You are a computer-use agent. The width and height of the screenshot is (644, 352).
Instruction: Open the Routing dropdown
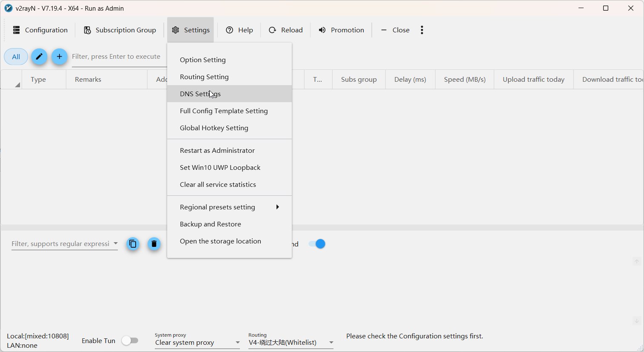291,342
